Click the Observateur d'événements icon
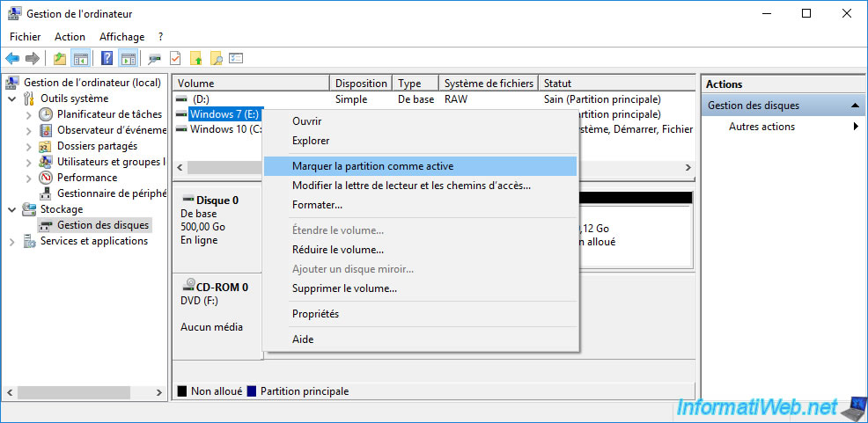This screenshot has width=868, height=423. click(x=46, y=130)
